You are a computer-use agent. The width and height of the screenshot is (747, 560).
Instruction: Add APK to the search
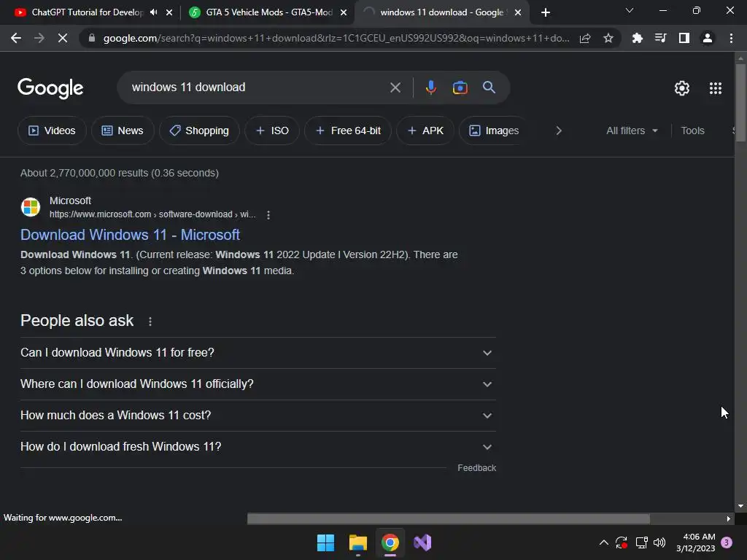click(425, 131)
